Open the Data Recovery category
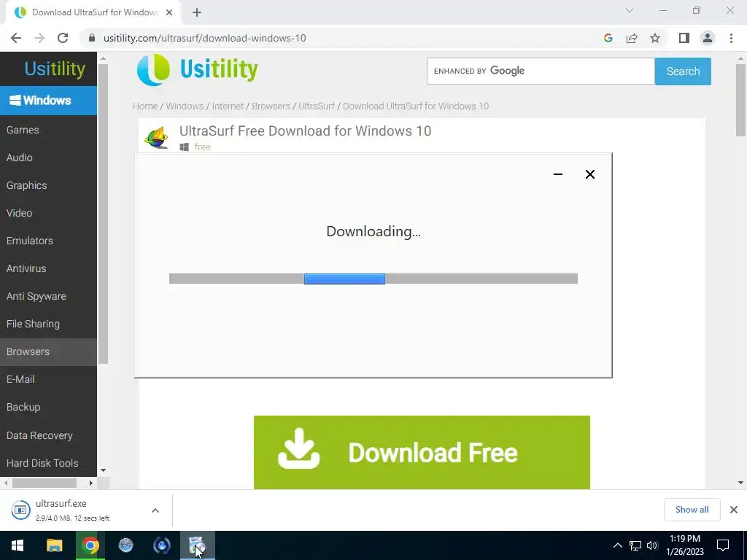The height and width of the screenshot is (560, 747). 48,435
